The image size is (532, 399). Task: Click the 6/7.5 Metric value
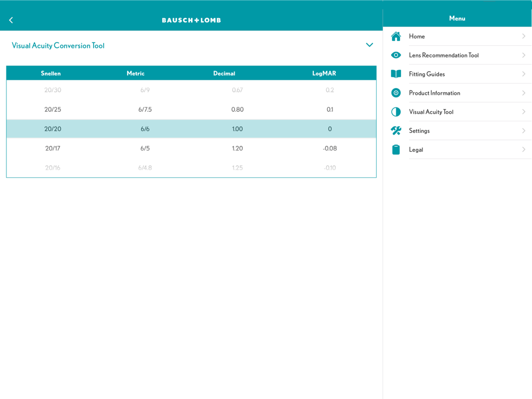coord(145,109)
